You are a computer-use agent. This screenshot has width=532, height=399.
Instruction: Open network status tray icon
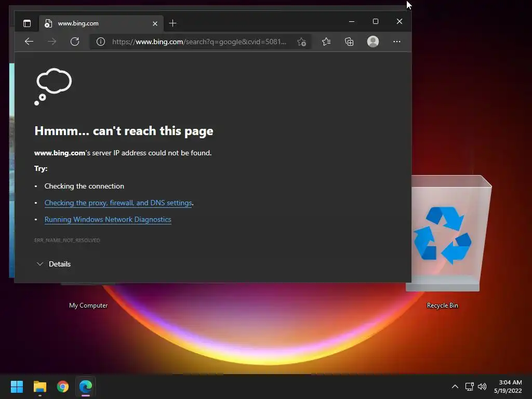click(x=470, y=387)
